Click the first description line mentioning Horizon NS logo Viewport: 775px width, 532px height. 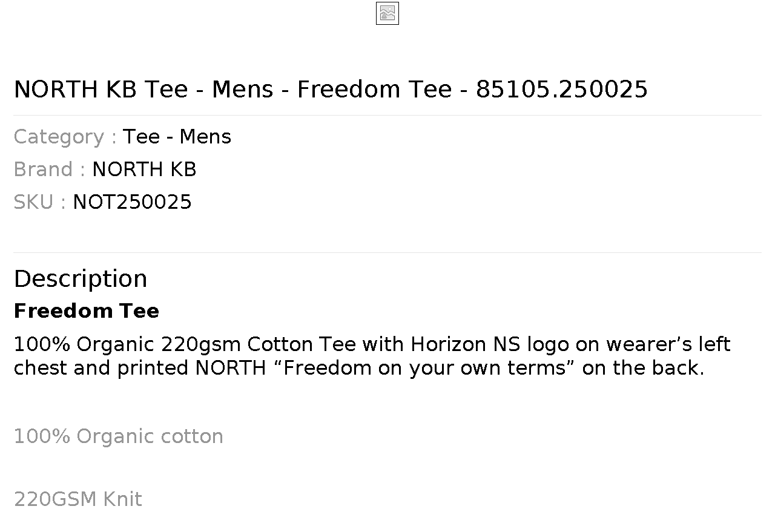372,344
